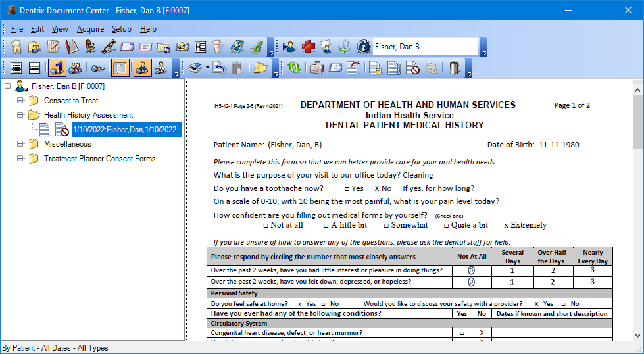
Task: Open the Setup menu
Action: (121, 29)
